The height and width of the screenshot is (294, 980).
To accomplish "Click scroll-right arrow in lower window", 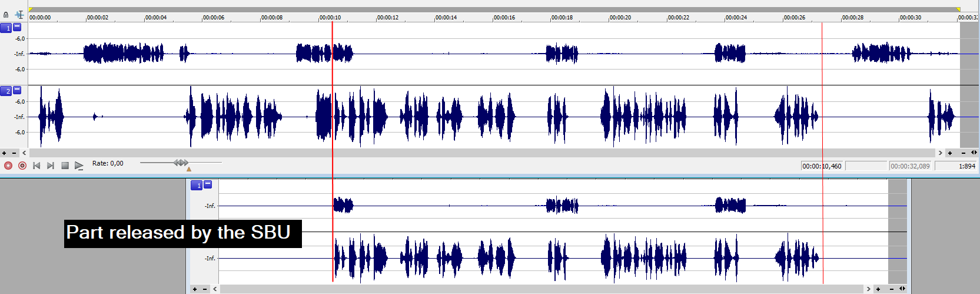I will tap(868, 289).
